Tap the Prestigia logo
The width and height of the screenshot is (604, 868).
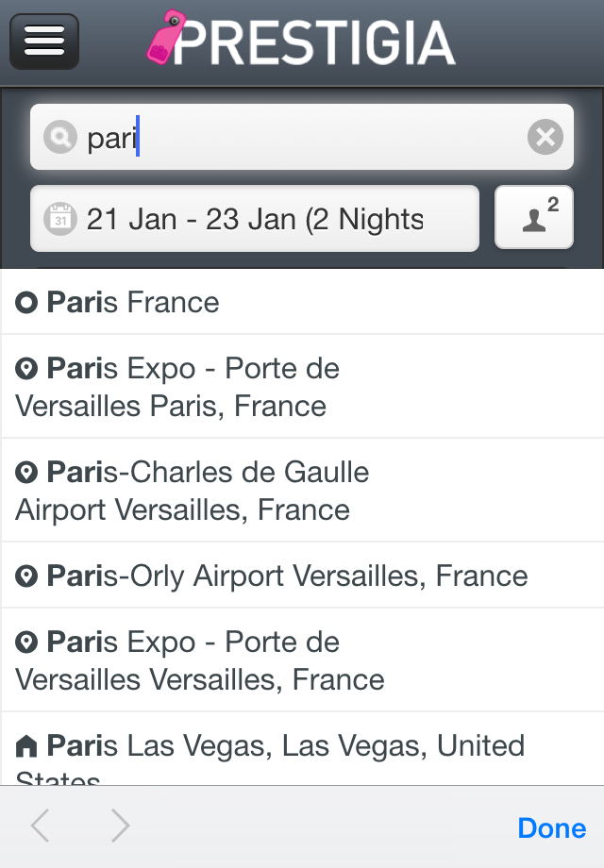[x=301, y=39]
